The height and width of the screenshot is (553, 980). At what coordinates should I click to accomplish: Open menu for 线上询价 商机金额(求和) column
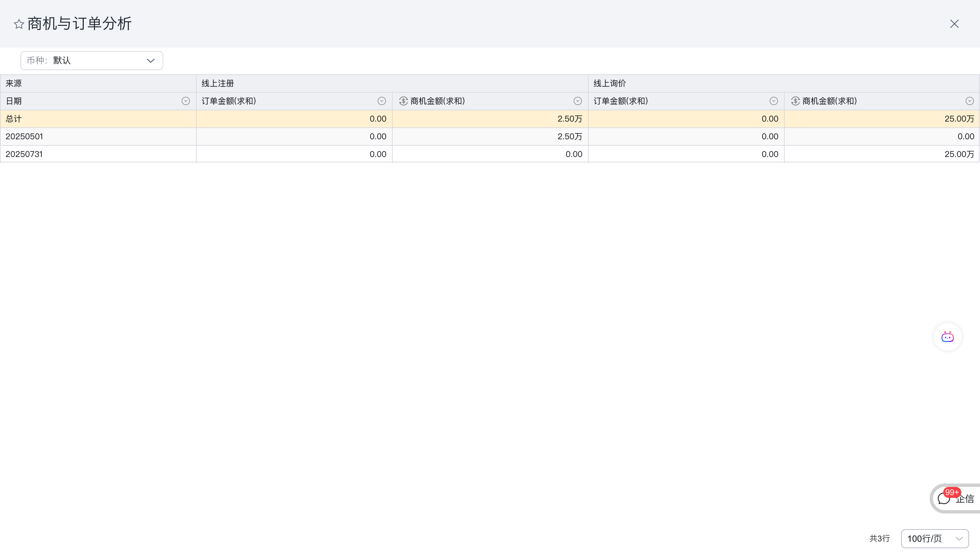969,101
